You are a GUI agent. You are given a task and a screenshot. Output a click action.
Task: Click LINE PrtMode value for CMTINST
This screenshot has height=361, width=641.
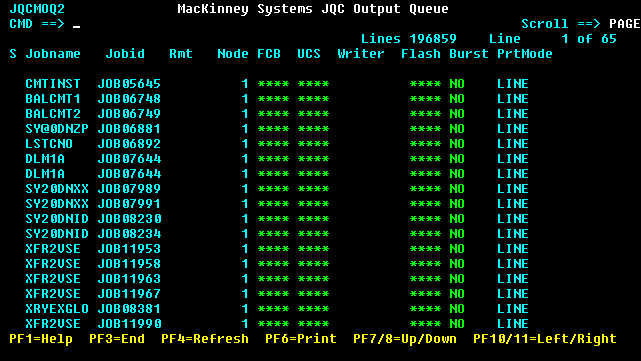point(513,84)
